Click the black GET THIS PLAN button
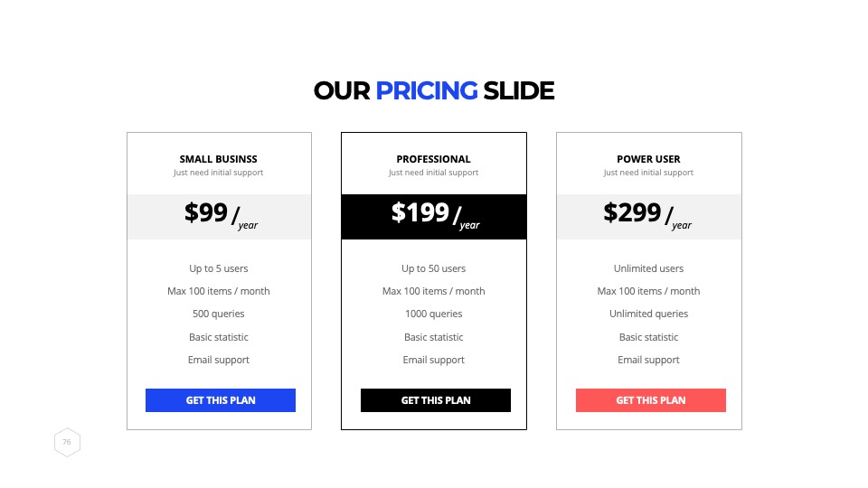Image resolution: width=868 pixels, height=488 pixels. 436,400
